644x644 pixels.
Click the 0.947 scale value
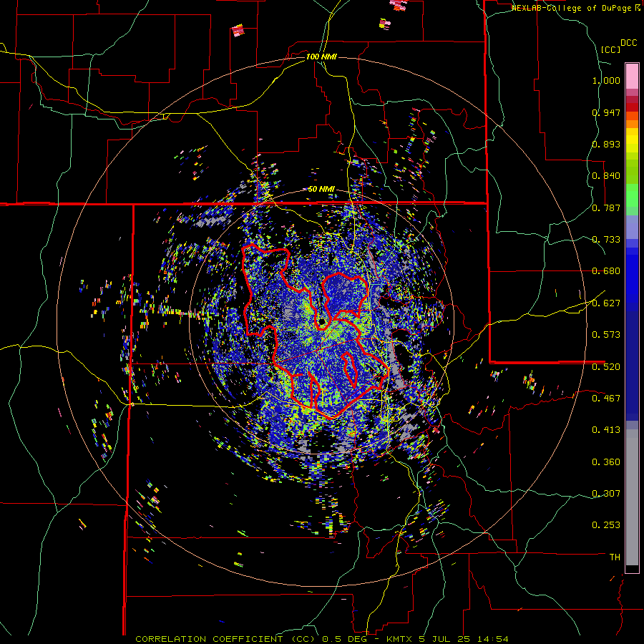click(606, 112)
